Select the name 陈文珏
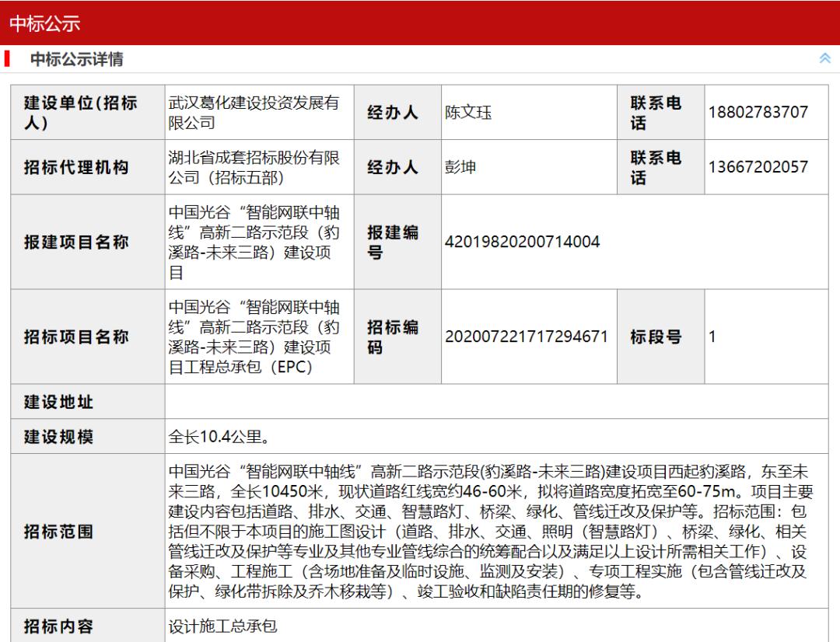 pos(468,113)
